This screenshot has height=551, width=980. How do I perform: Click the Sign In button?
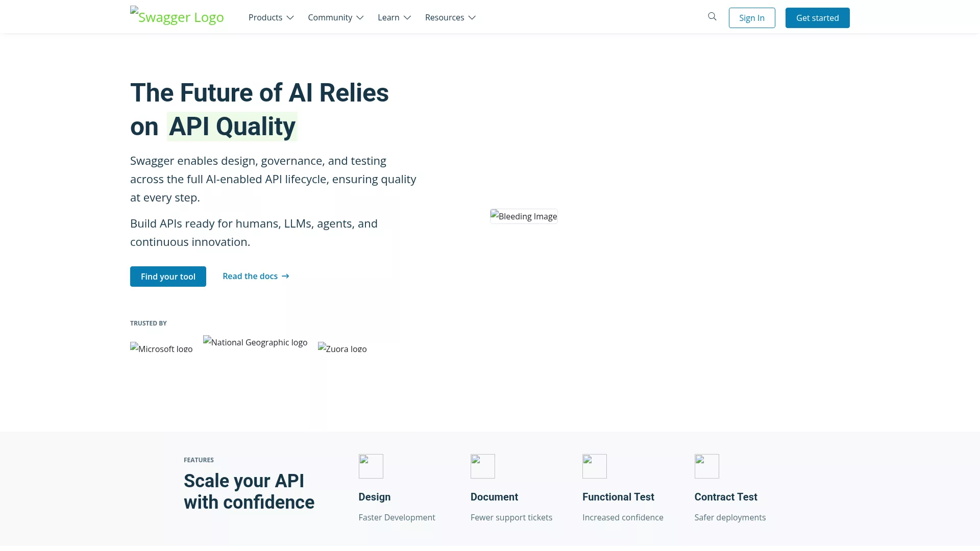point(752,18)
